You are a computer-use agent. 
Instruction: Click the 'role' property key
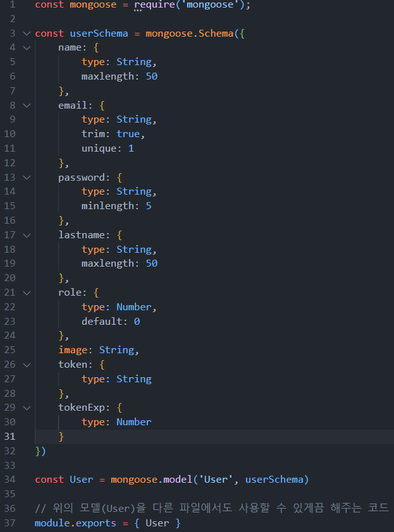(x=70, y=293)
